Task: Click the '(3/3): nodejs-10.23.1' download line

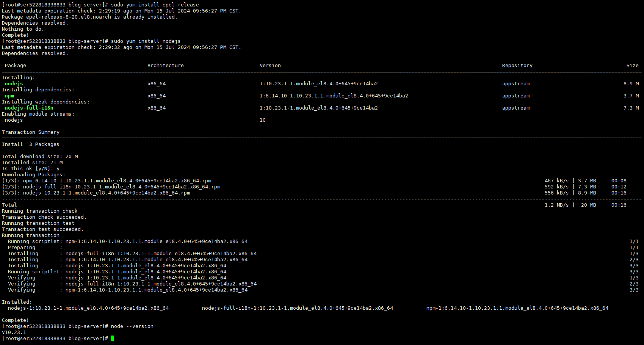Action: coord(96,193)
